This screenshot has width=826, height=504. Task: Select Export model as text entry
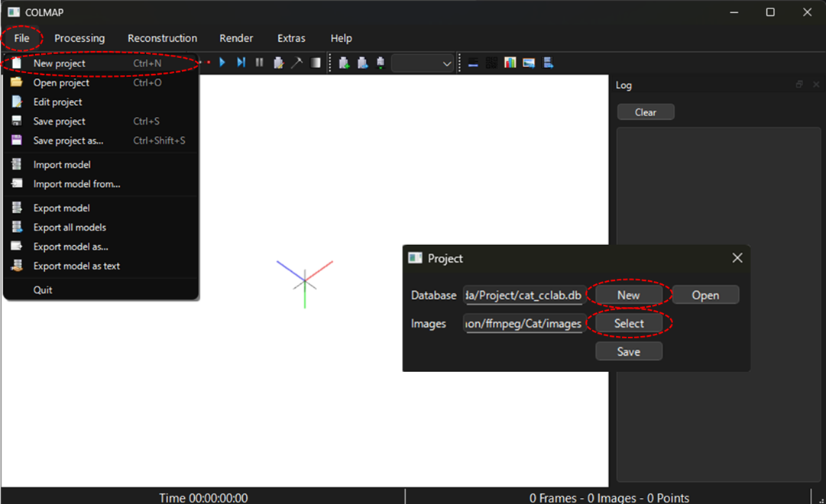[76, 266]
